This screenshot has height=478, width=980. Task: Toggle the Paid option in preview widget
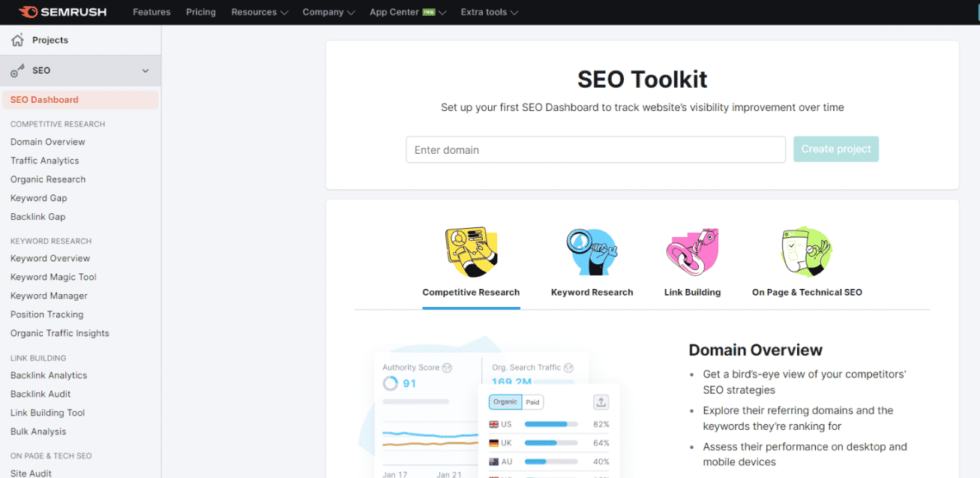[532, 402]
